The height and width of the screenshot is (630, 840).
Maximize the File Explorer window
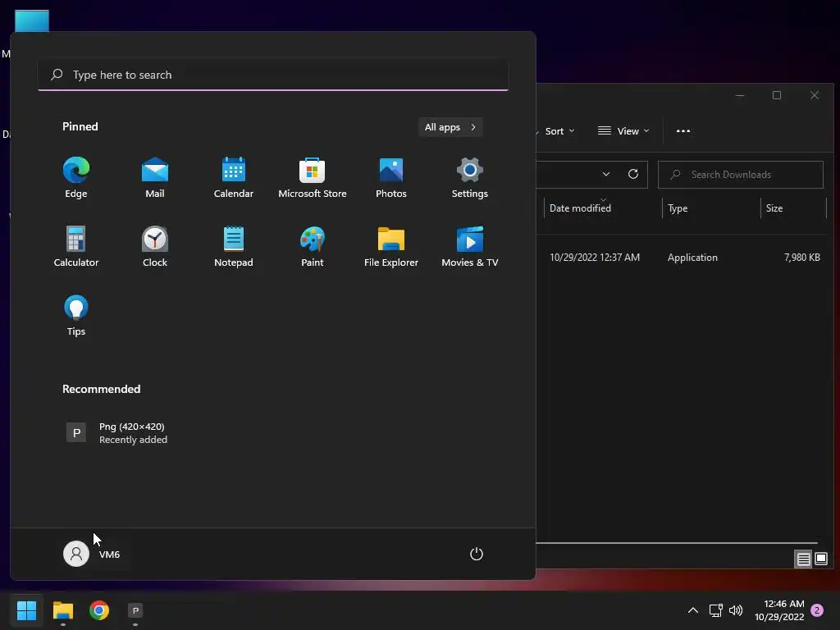pos(777,95)
